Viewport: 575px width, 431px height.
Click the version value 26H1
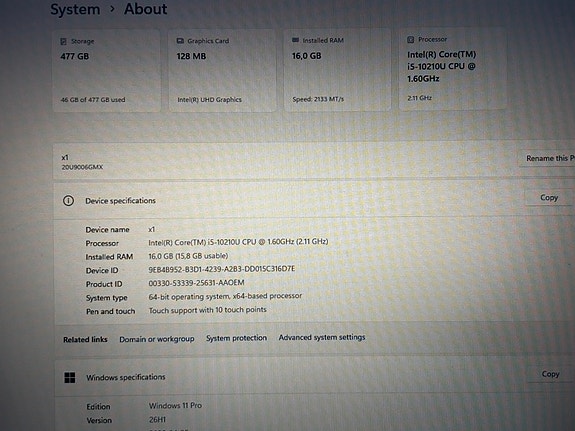click(157, 419)
